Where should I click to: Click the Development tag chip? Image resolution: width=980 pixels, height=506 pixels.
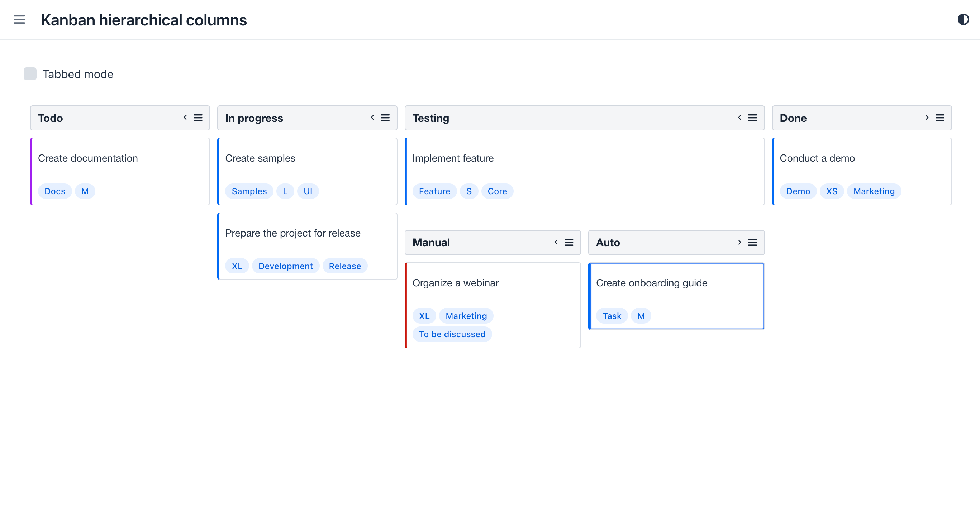[285, 266]
